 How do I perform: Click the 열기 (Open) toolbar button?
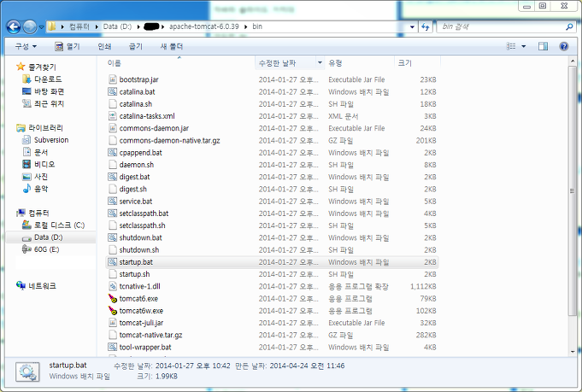coord(68,46)
